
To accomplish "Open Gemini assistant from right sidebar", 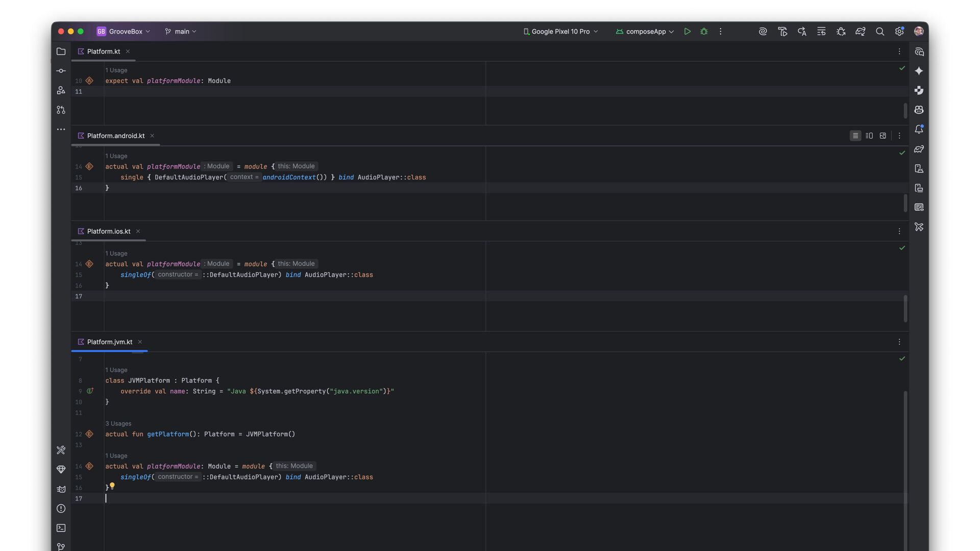I will (x=919, y=71).
